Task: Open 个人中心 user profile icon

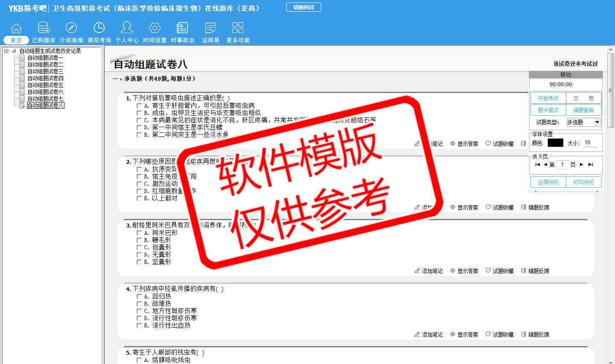Action: click(127, 29)
